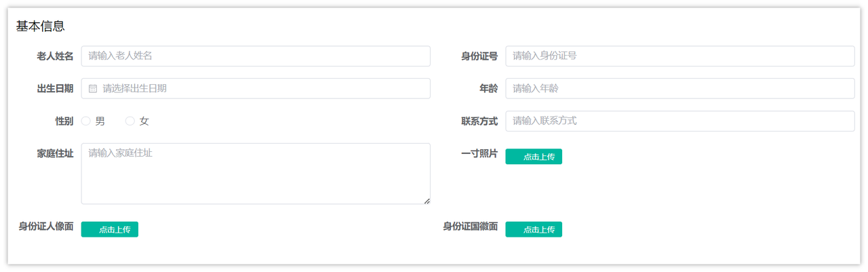Click 点击上传 button for 一寸照片

click(534, 157)
